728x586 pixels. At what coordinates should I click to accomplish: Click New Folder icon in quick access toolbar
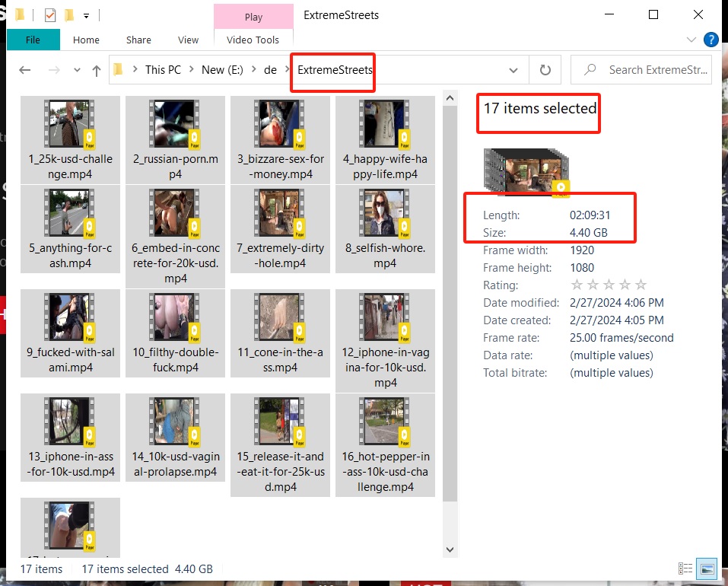[x=69, y=15]
